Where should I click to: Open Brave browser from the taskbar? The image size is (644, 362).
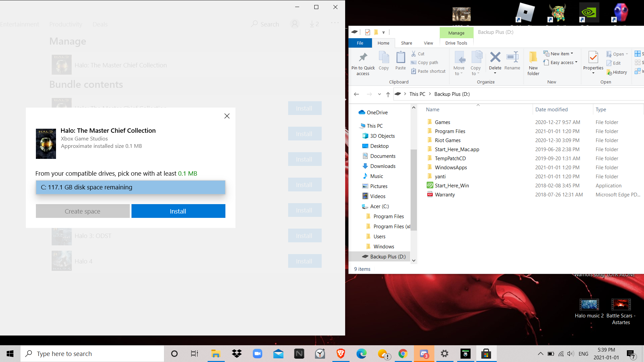point(340,353)
